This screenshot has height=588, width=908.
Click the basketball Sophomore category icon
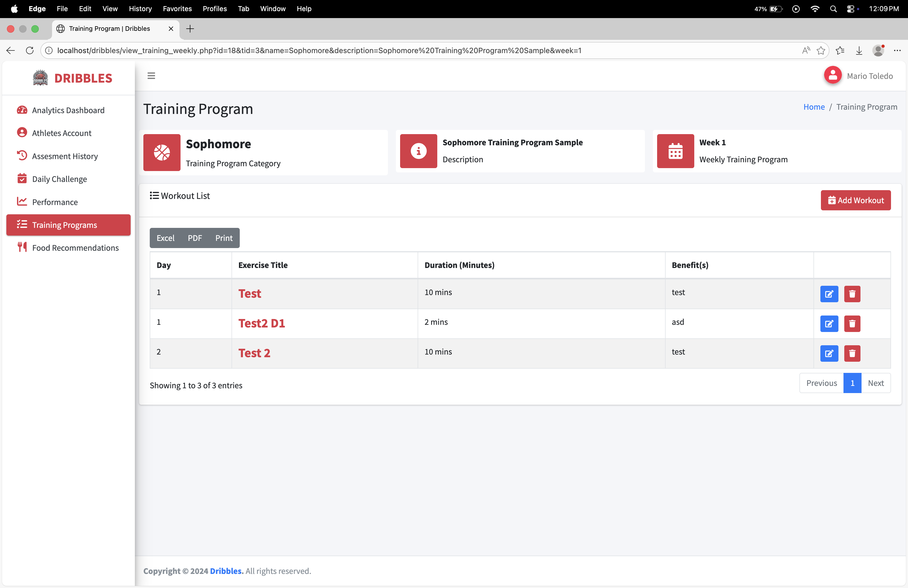click(162, 152)
